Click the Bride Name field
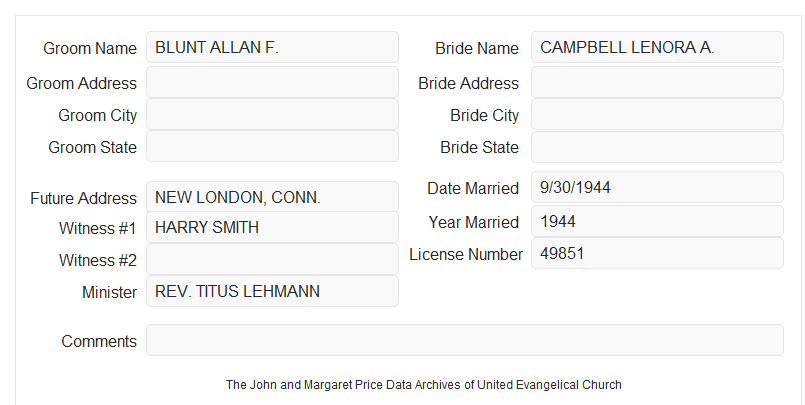 tap(657, 47)
